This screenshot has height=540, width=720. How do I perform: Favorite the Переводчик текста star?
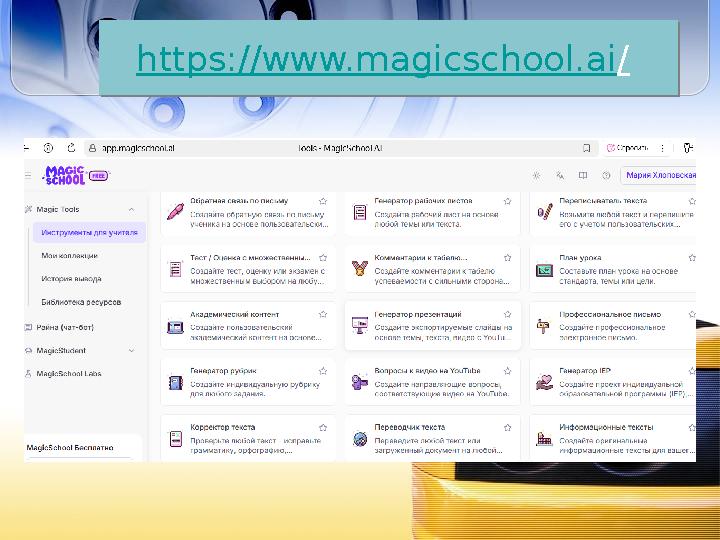tap(507, 428)
